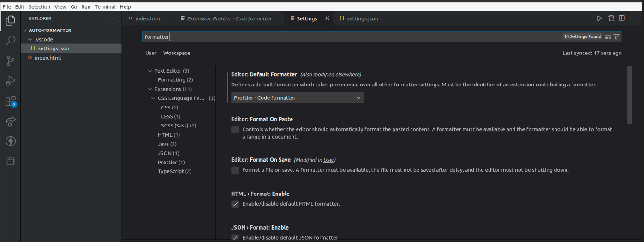Open the notebook icon in activity bar
Screen dimensions: 644x242
click(x=10, y=161)
